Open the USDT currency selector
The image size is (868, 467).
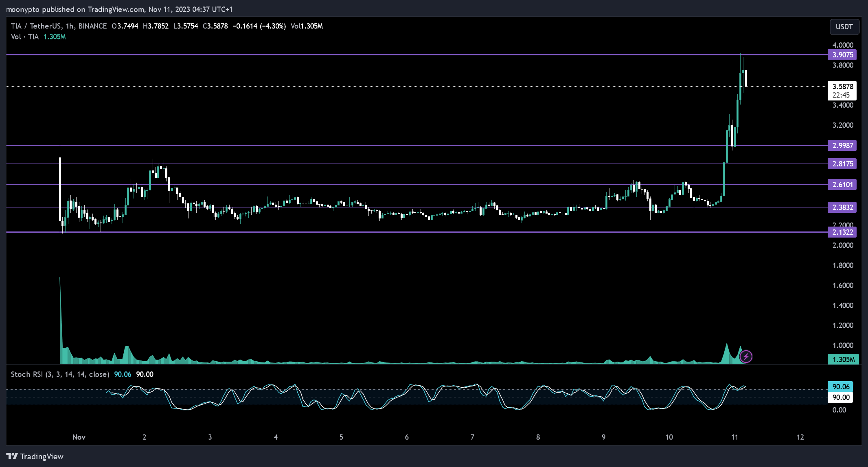844,26
